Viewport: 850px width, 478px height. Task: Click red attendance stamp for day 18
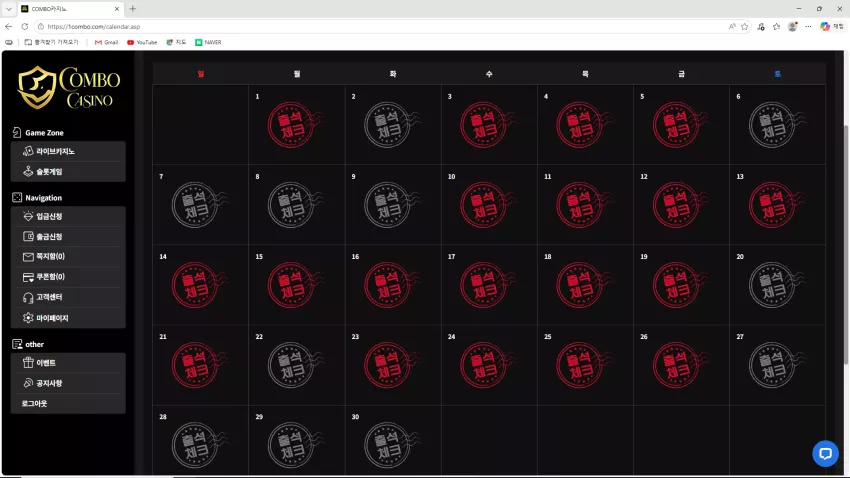click(583, 285)
